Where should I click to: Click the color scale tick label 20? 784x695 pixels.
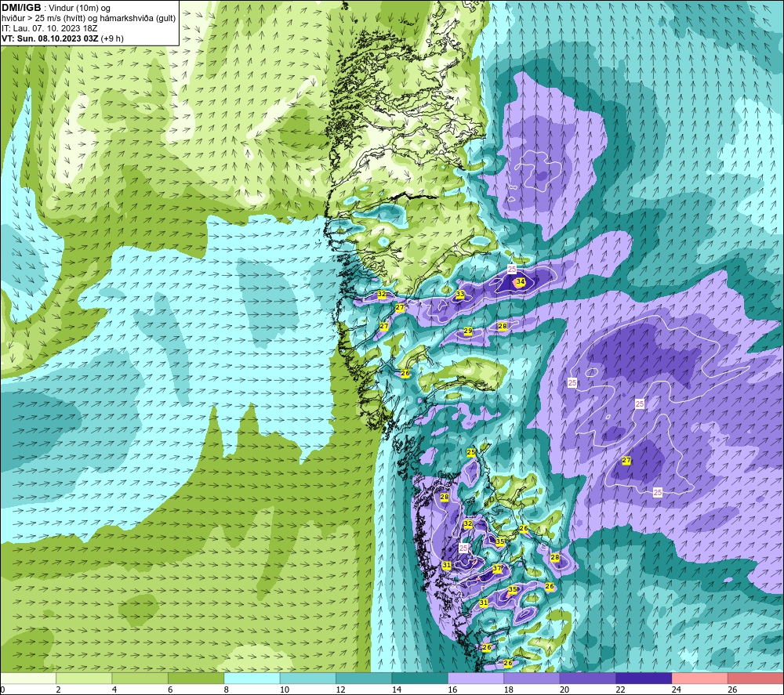[x=564, y=690]
